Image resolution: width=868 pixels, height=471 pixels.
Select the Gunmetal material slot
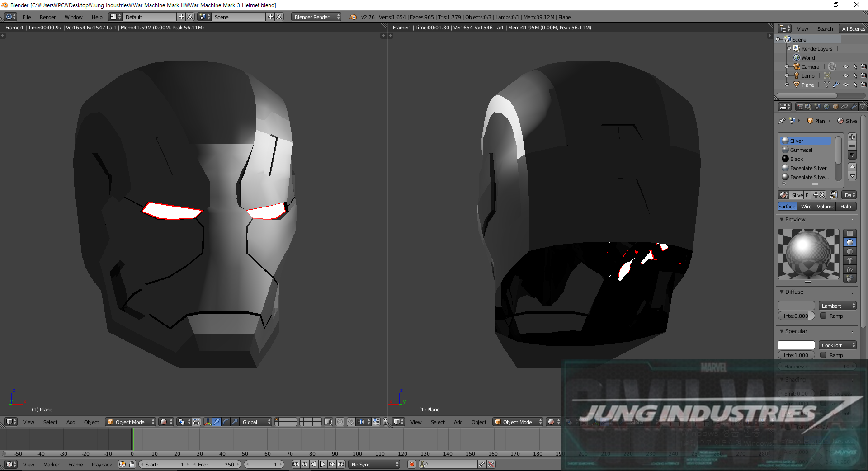click(806, 150)
